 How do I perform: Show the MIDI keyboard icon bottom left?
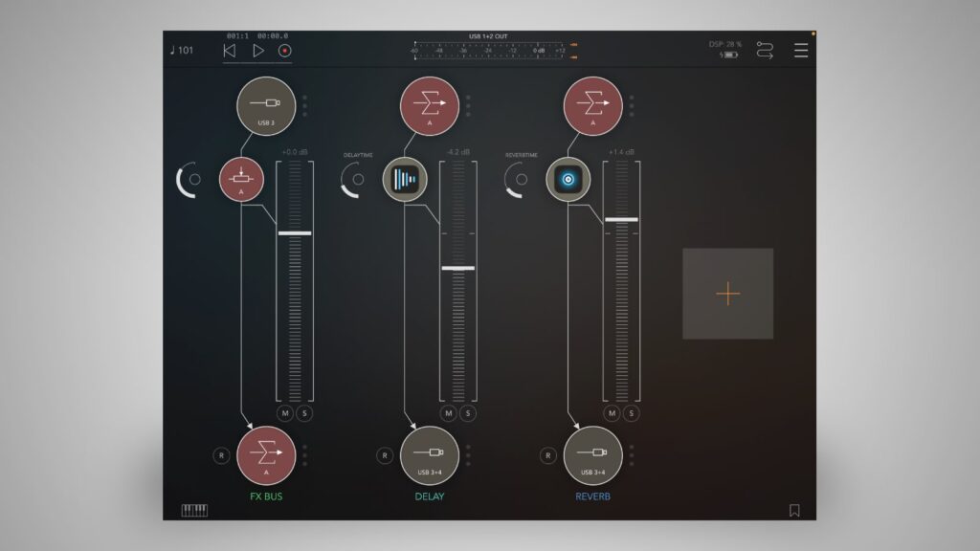pos(194,510)
